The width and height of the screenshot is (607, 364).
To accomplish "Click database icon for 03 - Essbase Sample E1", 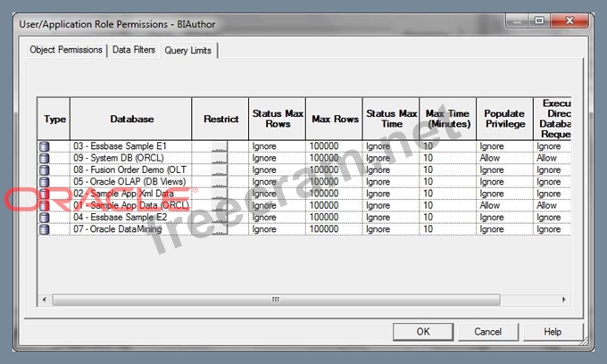I will [45, 146].
